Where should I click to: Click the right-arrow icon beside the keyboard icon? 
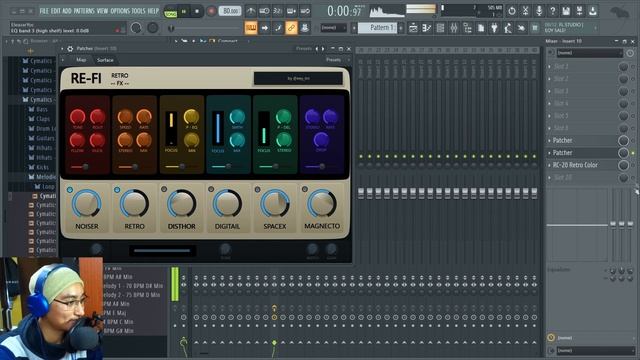click(x=264, y=28)
